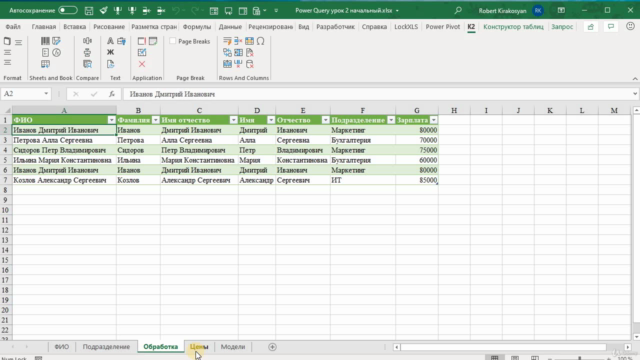Open the ФИО column filter dropdown
The width and height of the screenshot is (640, 360).
click(111, 120)
